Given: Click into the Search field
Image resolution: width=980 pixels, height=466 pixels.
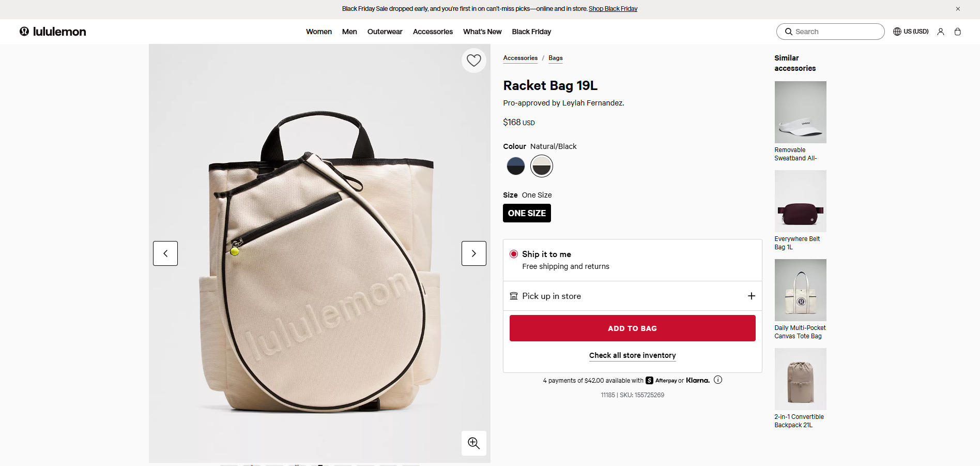Looking at the screenshot, I should click(x=835, y=32).
